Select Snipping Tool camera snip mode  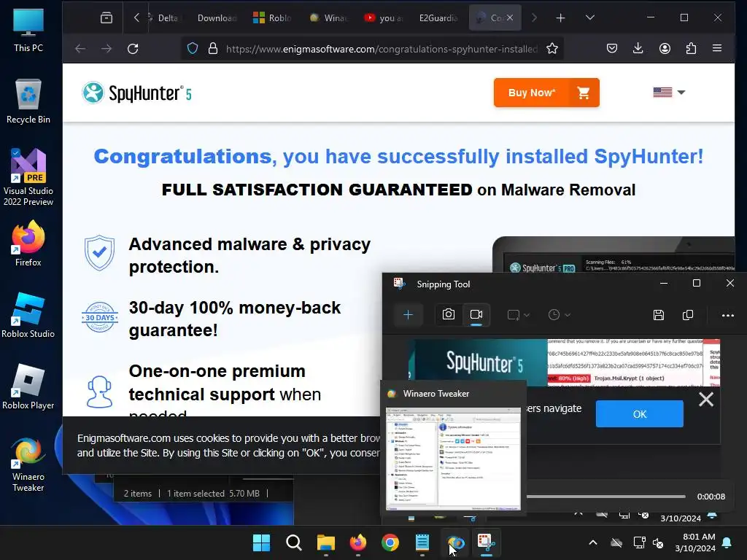(x=449, y=315)
